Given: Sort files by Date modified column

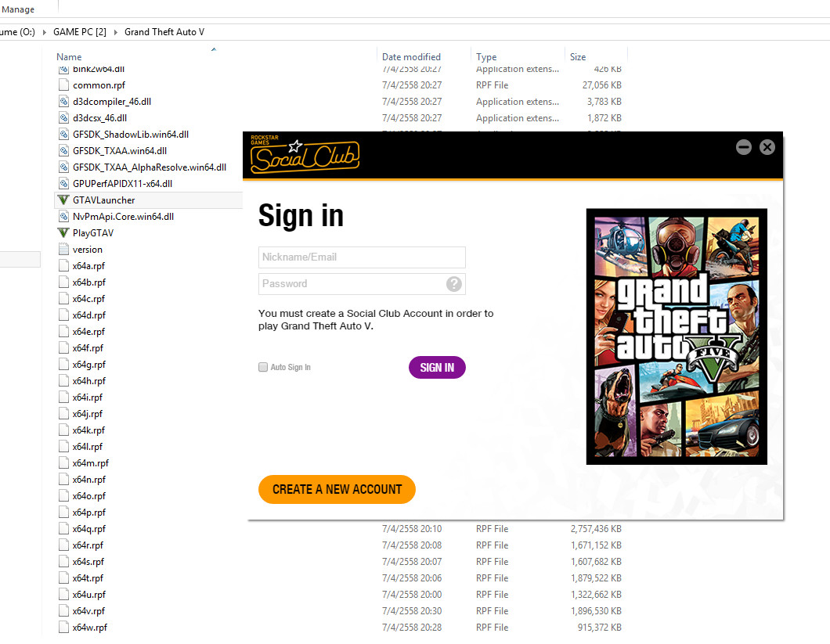Looking at the screenshot, I should point(411,56).
